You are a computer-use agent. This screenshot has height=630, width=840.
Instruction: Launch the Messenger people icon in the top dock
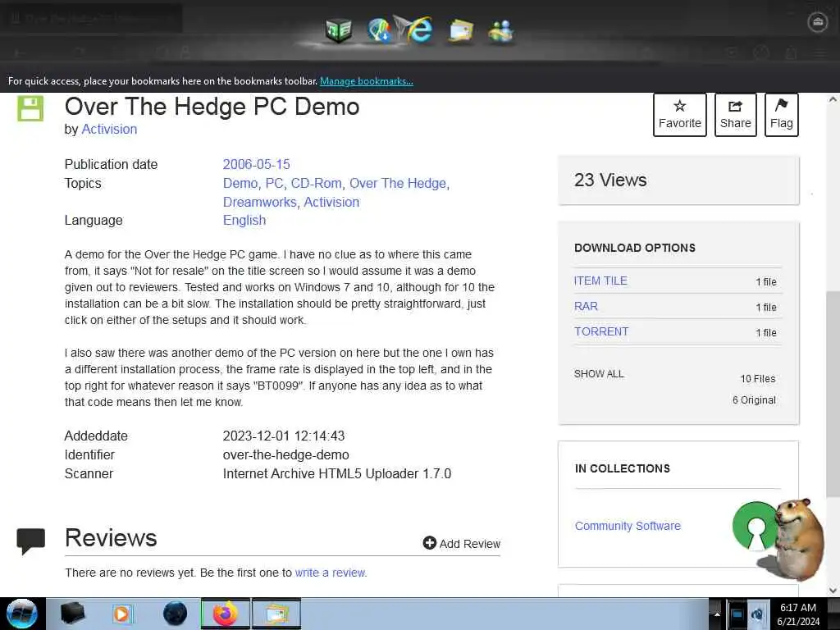coord(501,31)
